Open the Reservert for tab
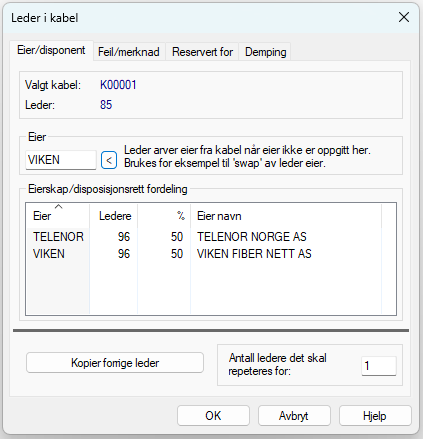The image size is (423, 439). pos(202,52)
